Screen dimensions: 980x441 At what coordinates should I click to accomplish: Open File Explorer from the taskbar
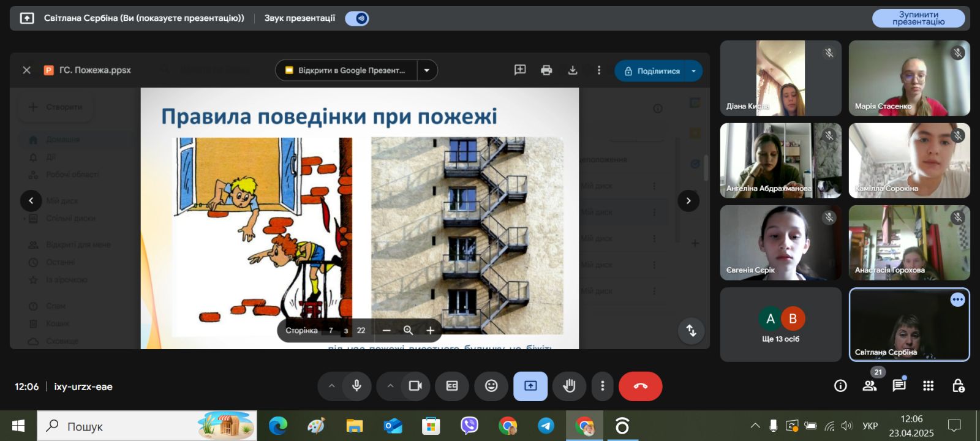click(355, 426)
